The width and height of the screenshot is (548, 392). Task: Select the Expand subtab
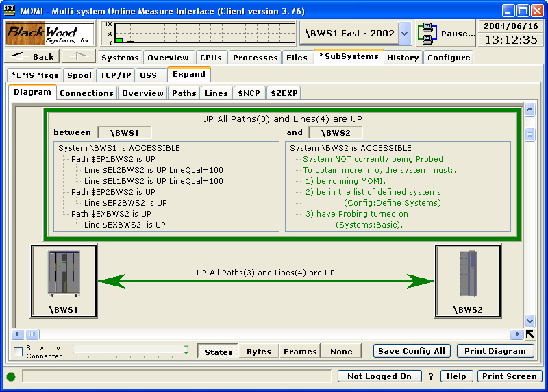(x=189, y=74)
